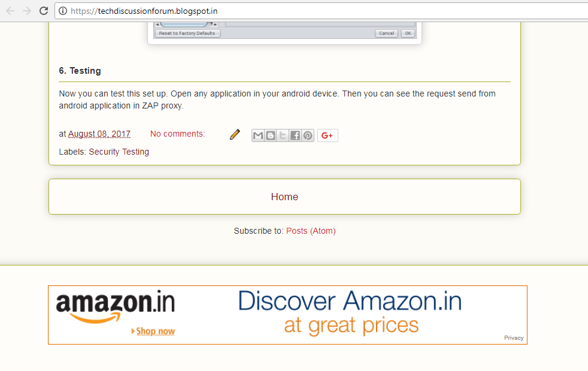The image size is (588, 371).
Task: Go back with the browser back arrow
Action: click(10, 11)
